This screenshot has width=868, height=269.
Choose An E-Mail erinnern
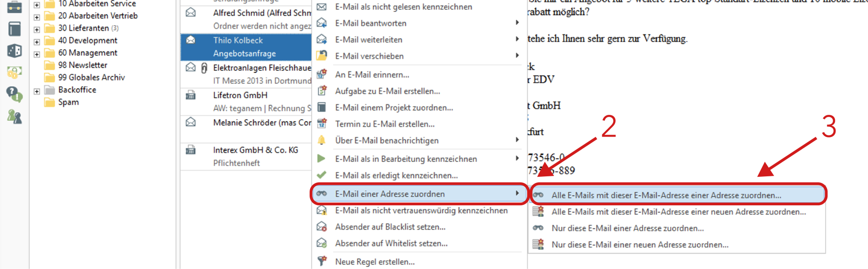pyautogui.click(x=419, y=75)
